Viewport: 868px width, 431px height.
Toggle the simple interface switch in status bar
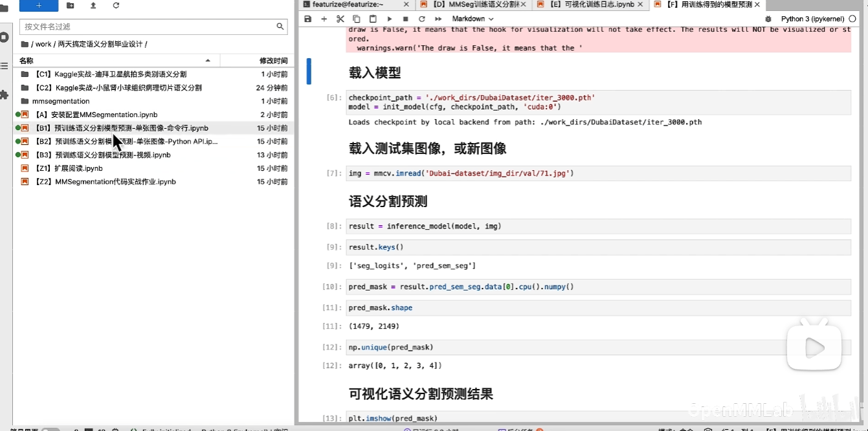pyautogui.click(x=50, y=429)
